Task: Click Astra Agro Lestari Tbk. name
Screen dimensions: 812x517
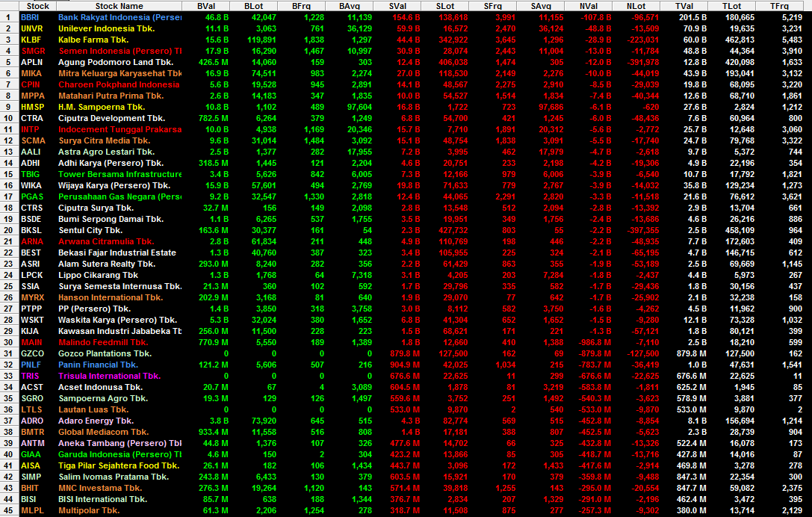Action: [106, 152]
